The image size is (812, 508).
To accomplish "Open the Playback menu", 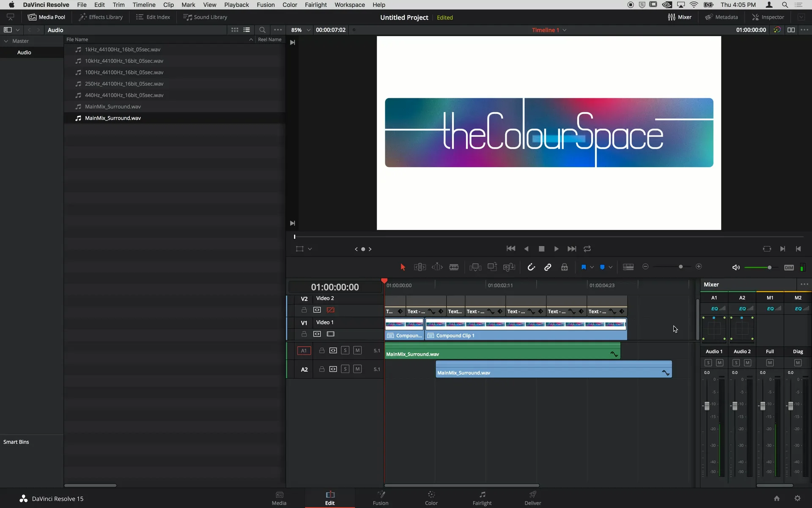I will [236, 5].
